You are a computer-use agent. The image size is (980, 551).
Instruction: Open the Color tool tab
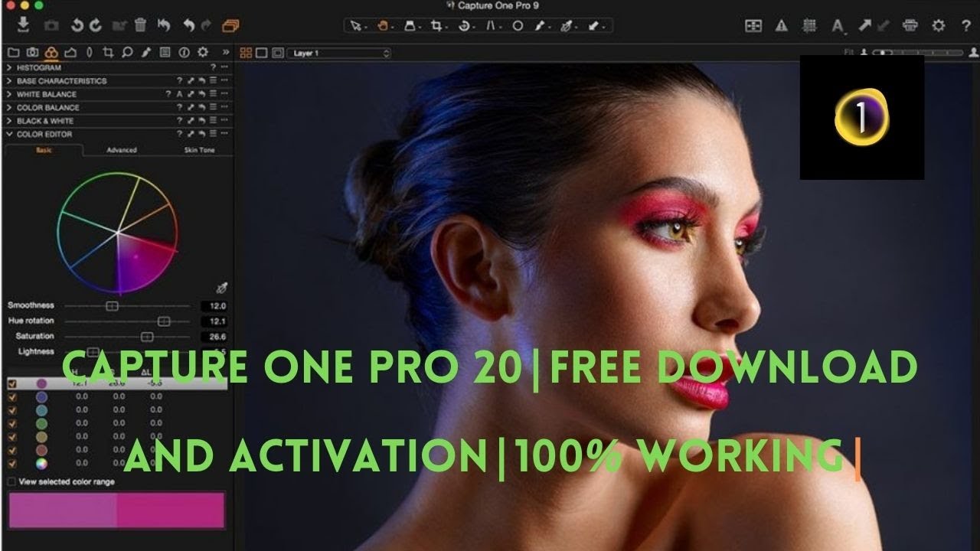coord(51,52)
